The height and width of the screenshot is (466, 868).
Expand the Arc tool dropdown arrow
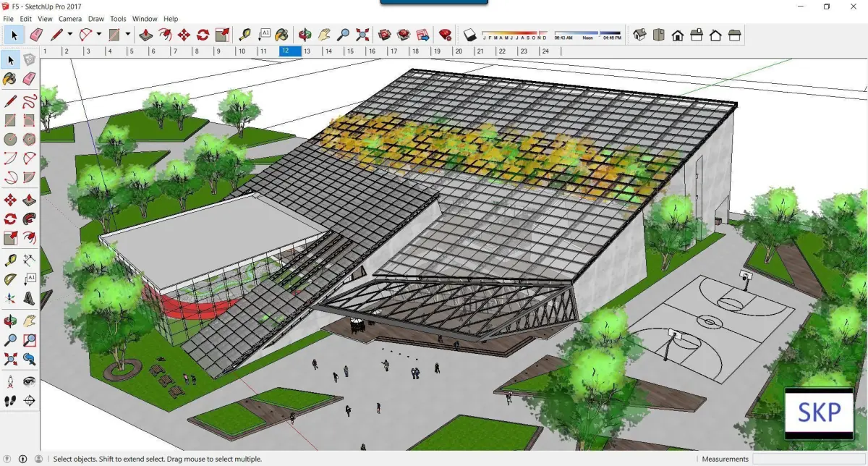99,34
